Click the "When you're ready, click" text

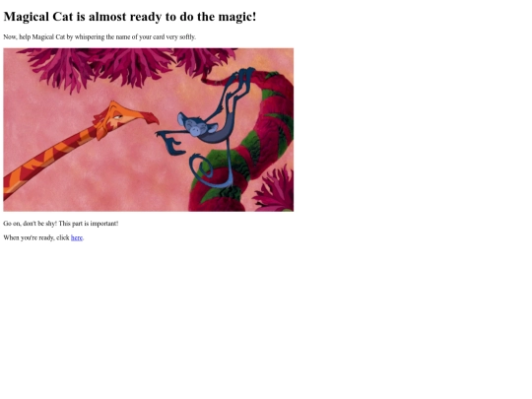pyautogui.click(x=36, y=237)
